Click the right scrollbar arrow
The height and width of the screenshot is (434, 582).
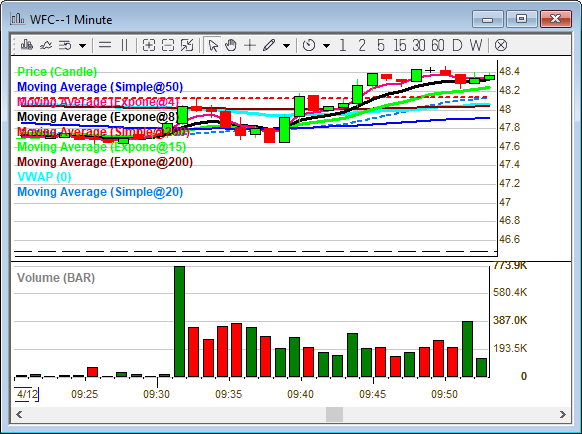tap(563, 414)
